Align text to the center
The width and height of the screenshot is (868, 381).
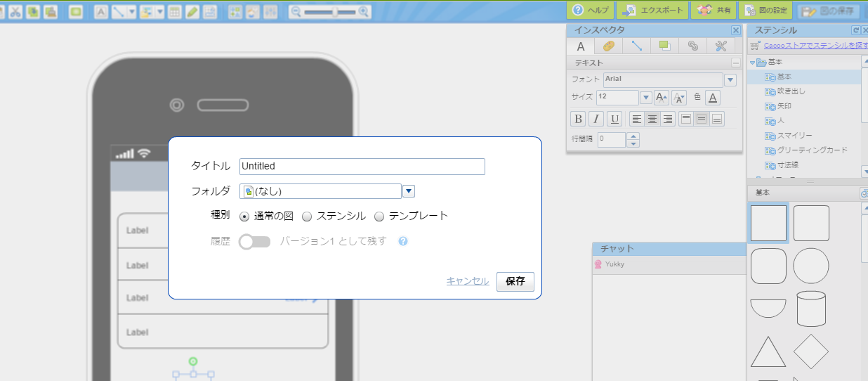coord(652,119)
